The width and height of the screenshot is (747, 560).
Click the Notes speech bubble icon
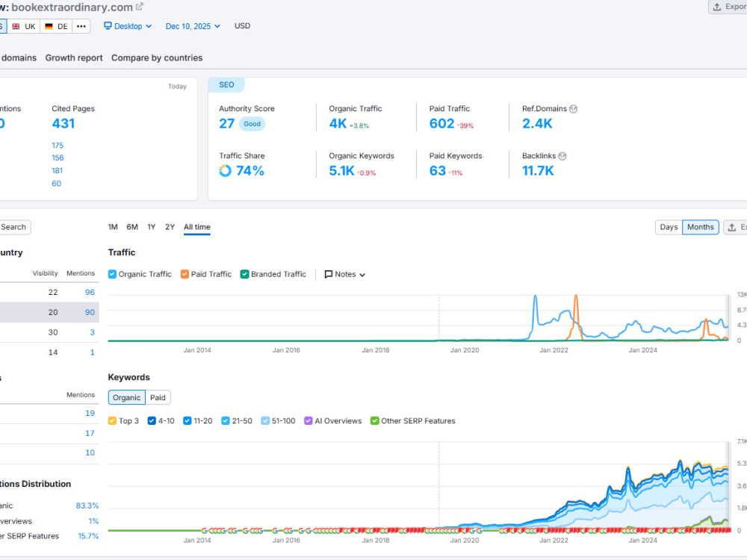tap(328, 274)
